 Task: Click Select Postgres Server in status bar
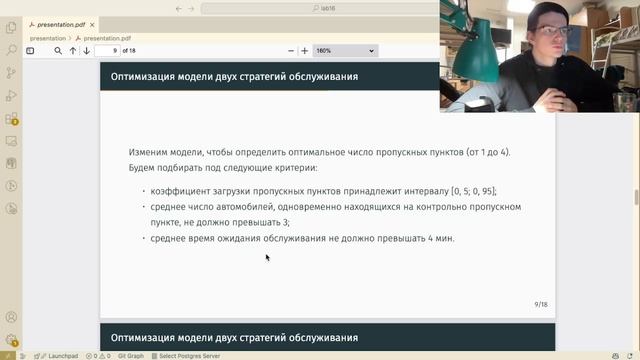(186, 356)
